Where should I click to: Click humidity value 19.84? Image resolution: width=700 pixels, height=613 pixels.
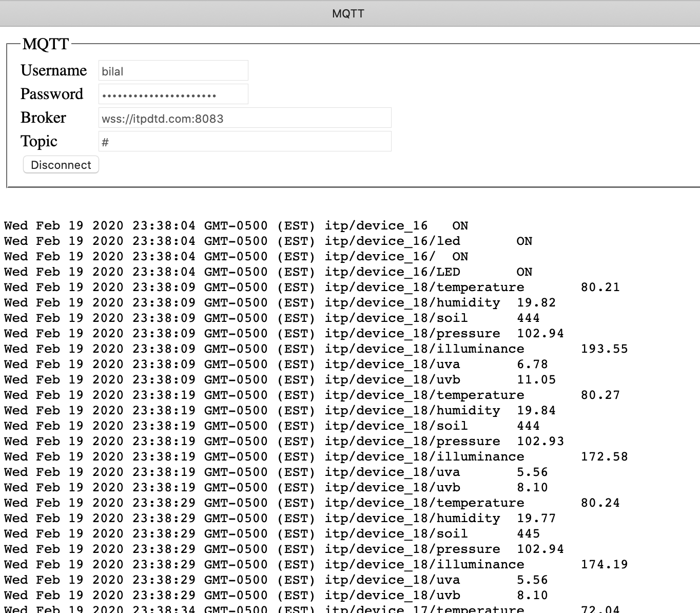click(x=536, y=411)
